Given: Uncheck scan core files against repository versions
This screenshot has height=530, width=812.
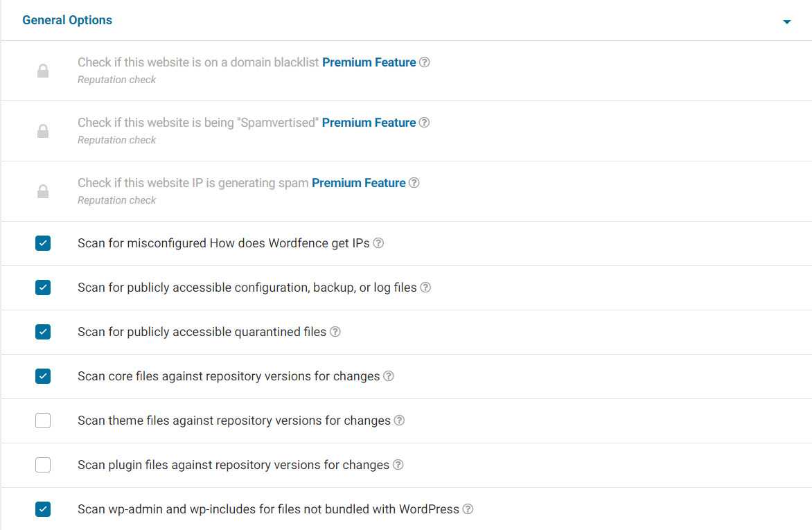Looking at the screenshot, I should (43, 376).
